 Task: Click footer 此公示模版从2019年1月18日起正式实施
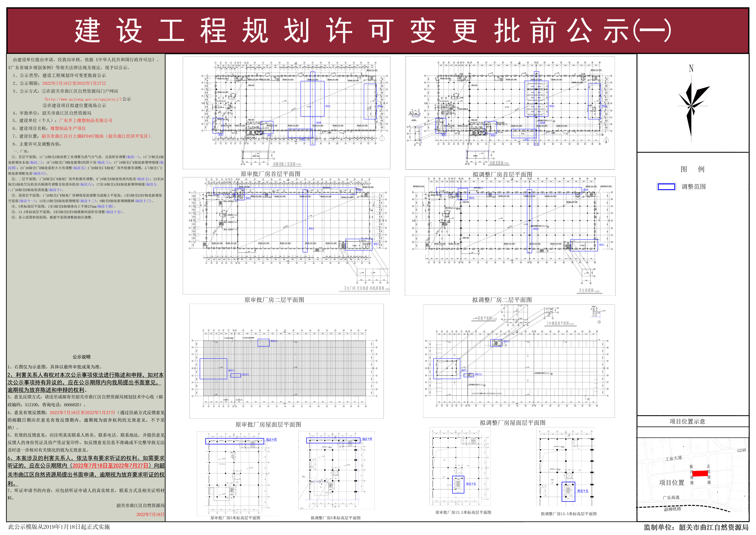[59, 527]
